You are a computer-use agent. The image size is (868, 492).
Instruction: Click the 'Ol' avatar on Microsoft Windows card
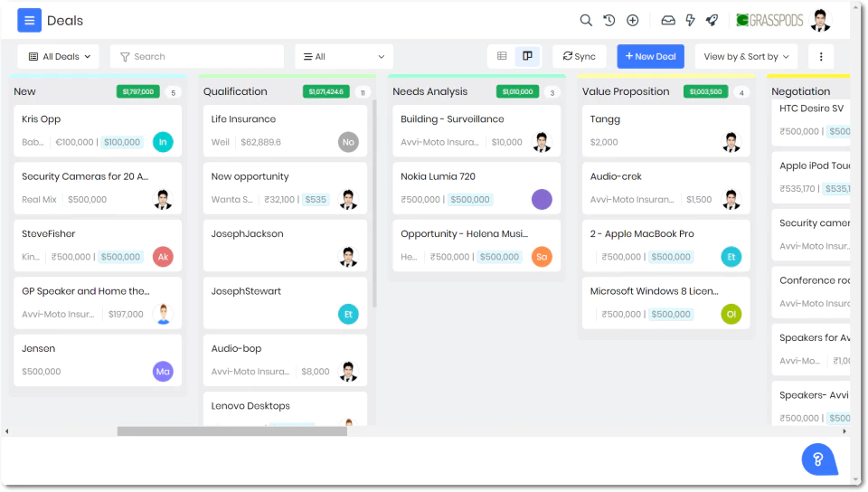(731, 315)
